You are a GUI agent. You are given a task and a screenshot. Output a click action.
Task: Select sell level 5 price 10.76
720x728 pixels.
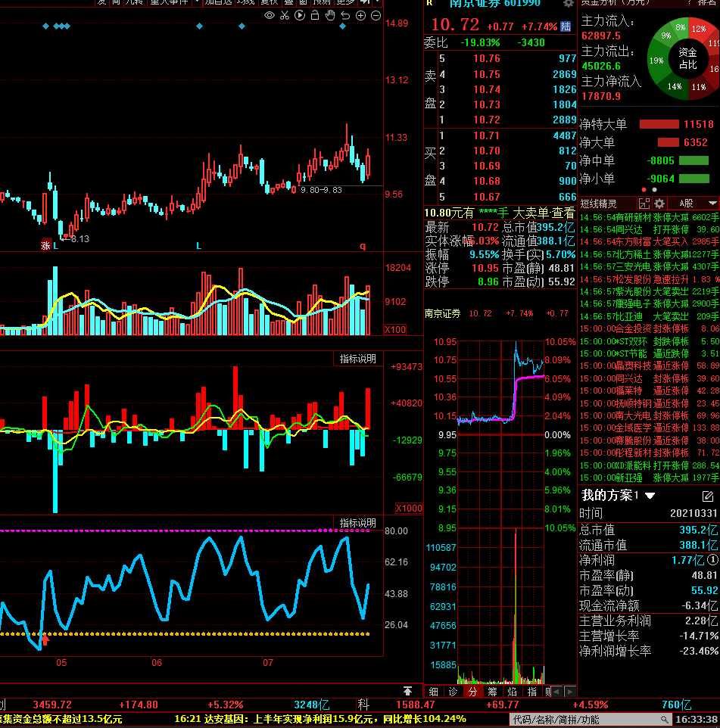(486, 58)
